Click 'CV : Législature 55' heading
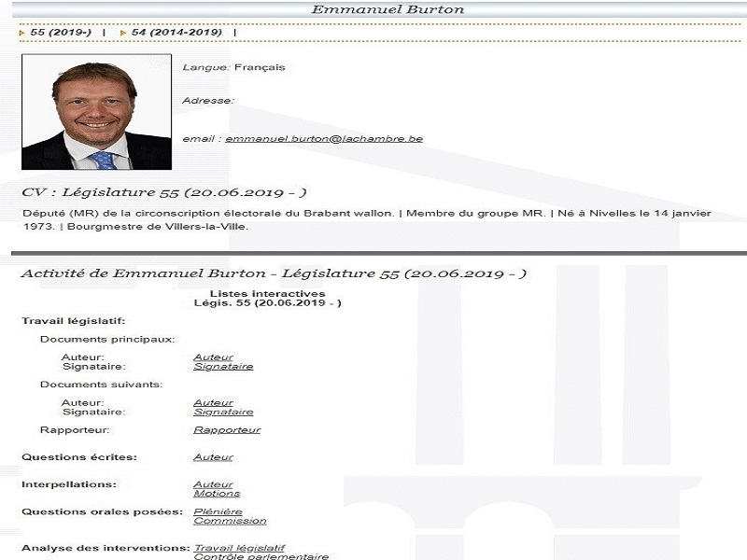 164,192
